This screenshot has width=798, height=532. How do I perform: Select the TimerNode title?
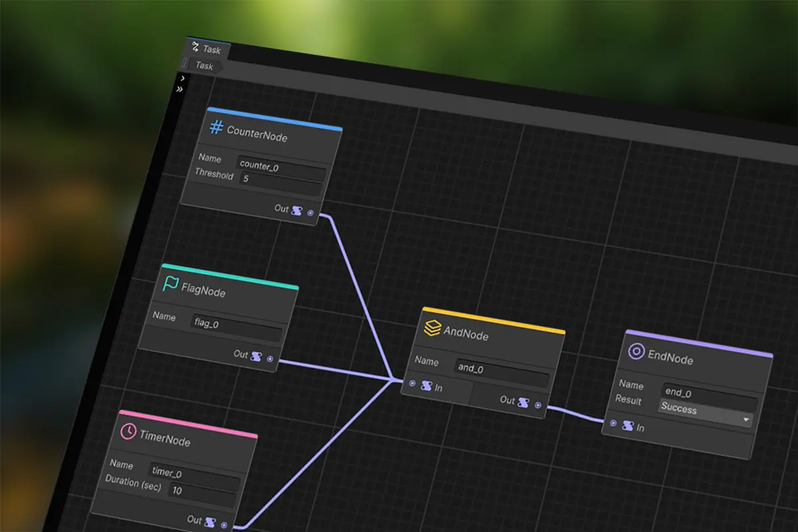[x=165, y=440]
